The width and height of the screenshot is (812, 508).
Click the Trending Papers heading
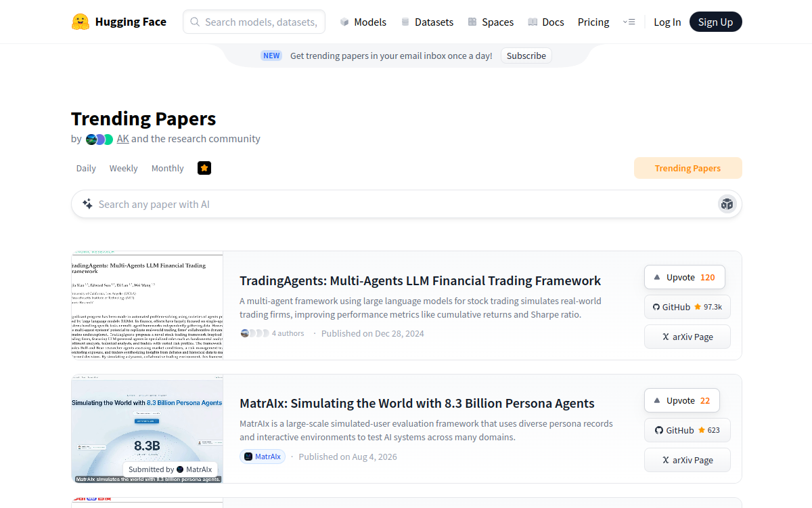(143, 119)
